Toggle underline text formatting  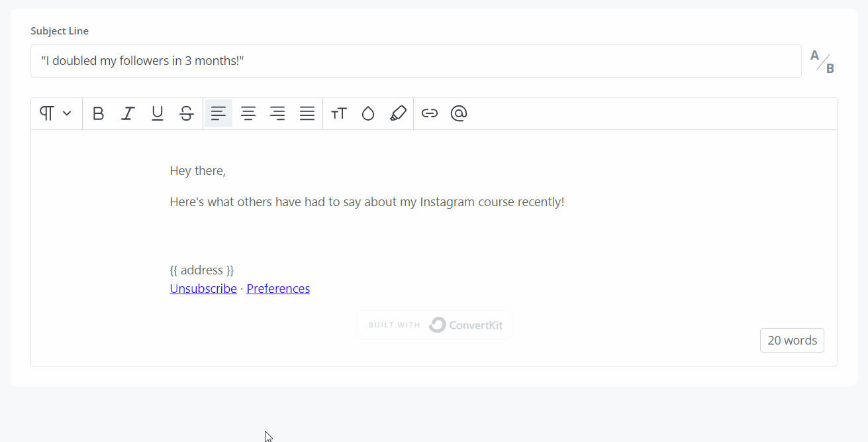[x=157, y=114]
